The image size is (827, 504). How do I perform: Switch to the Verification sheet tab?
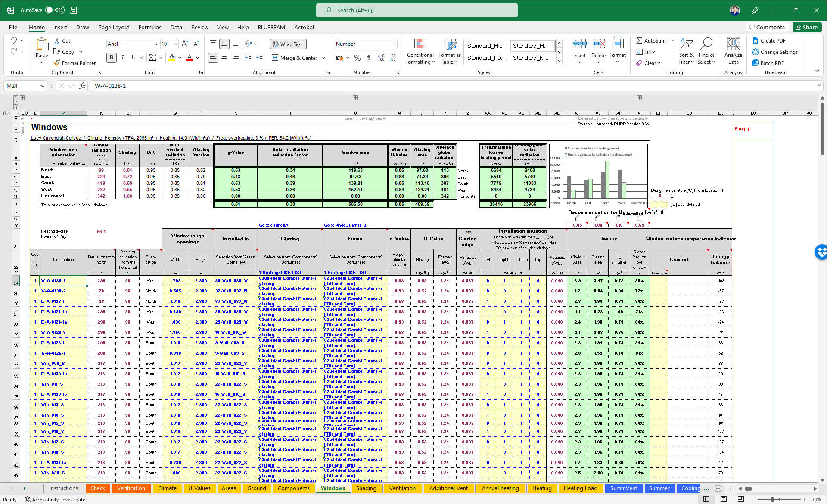point(131,488)
